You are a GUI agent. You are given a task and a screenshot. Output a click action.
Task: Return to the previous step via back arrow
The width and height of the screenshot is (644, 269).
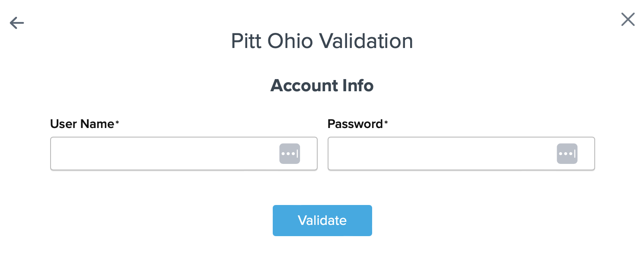point(17,23)
